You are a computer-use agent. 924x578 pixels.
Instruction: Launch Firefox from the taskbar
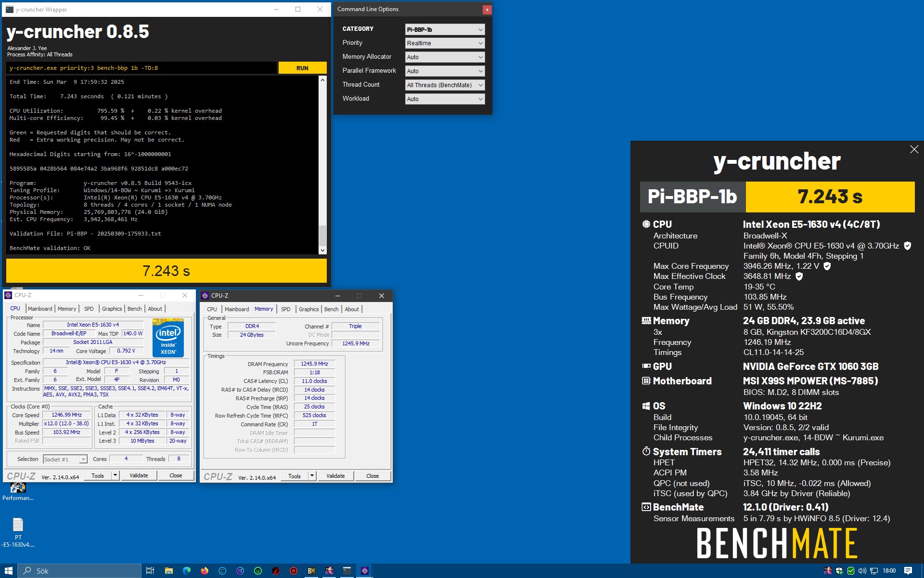pos(205,571)
